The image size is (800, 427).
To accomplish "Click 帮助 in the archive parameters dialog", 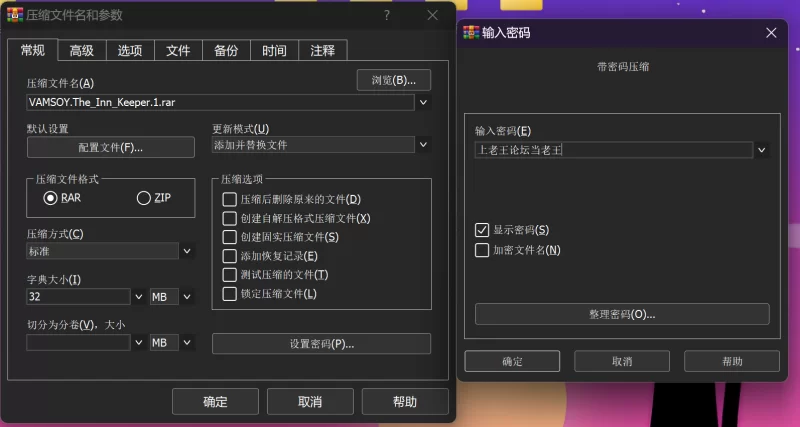I will 405,401.
